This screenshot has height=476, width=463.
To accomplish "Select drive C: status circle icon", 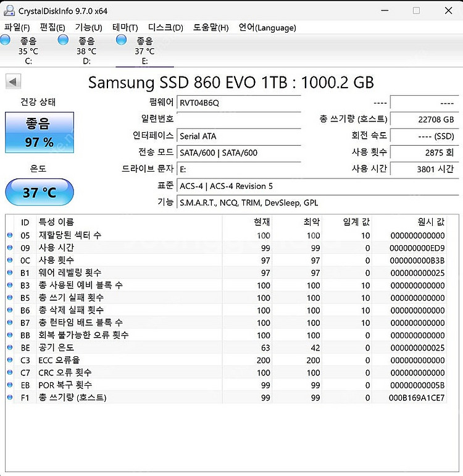I will (x=5, y=40).
